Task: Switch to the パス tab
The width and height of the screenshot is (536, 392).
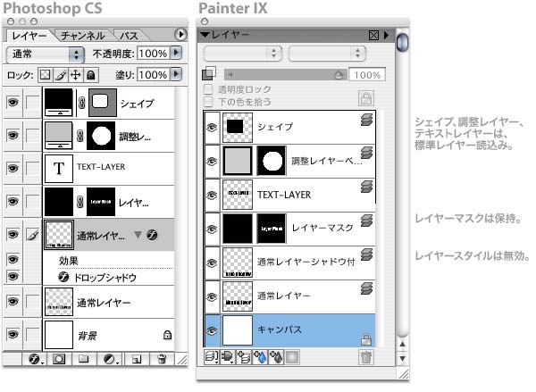Action: [129, 35]
